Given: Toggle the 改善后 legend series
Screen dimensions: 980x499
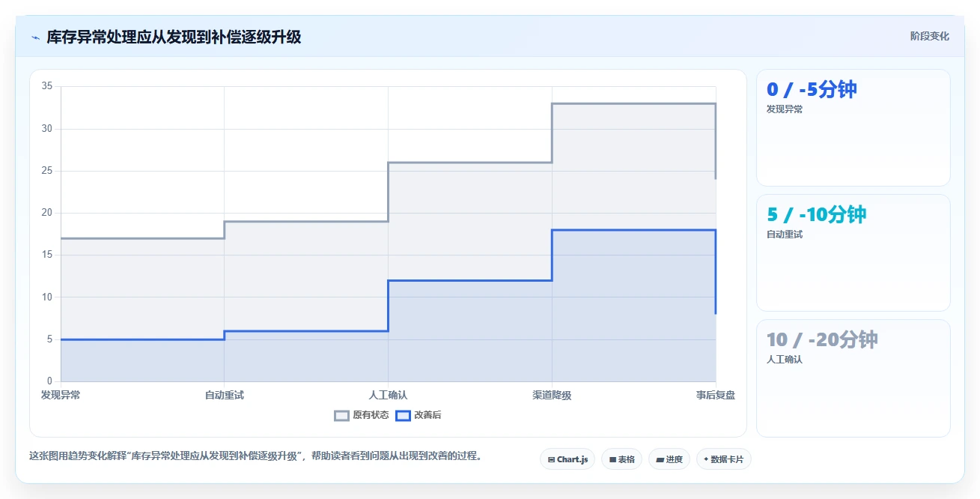Looking at the screenshot, I should click(x=418, y=415).
